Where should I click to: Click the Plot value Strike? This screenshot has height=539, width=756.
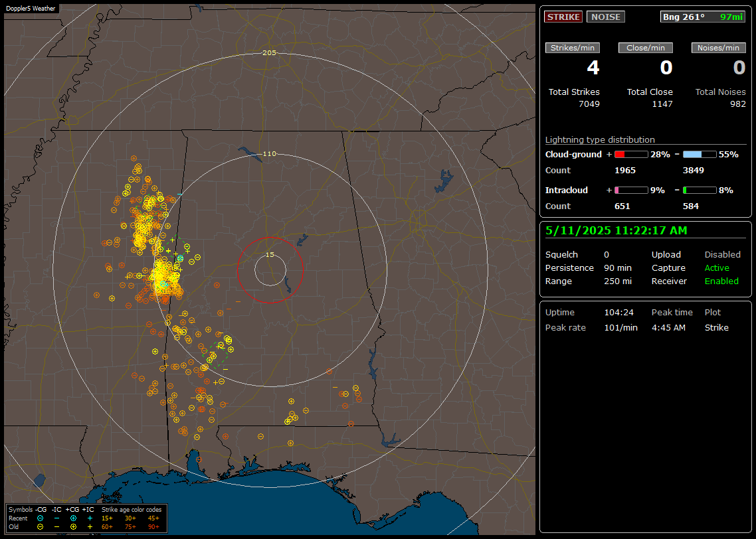[716, 327]
